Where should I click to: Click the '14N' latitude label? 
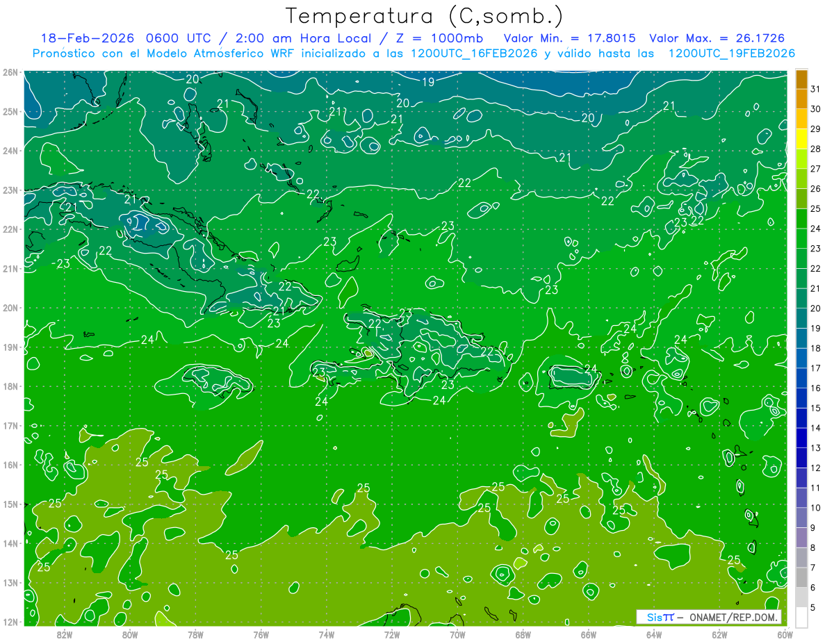[x=10, y=543]
